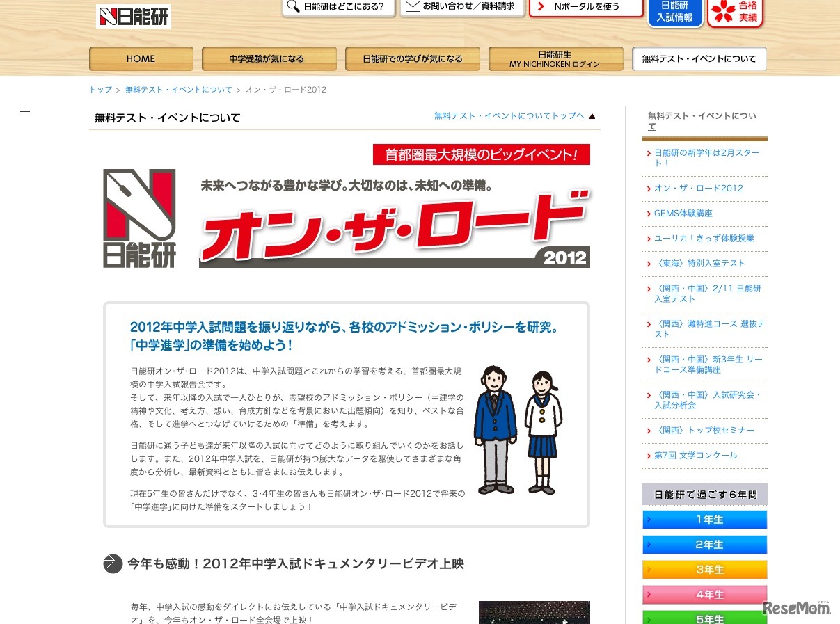
Task: Switch to the HOME tab
Action: click(x=141, y=58)
